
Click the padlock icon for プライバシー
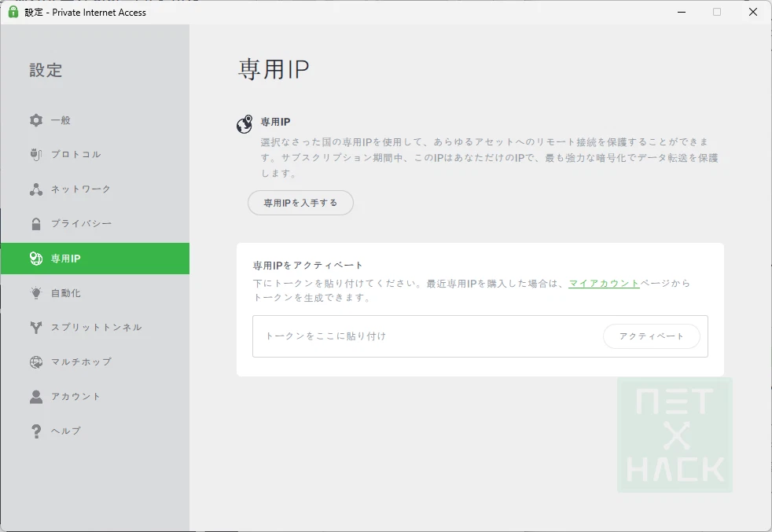click(x=36, y=224)
